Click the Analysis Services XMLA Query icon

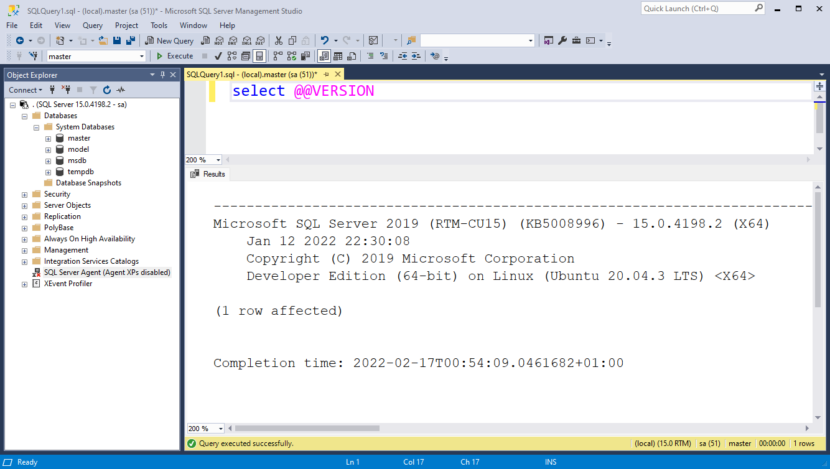[247, 40]
